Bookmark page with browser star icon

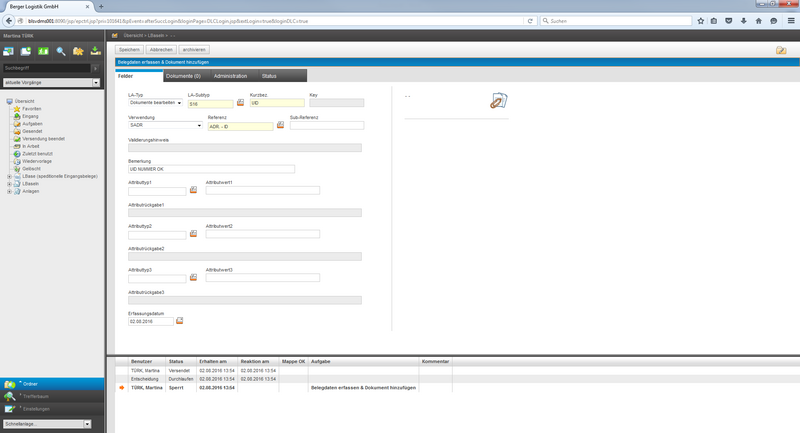[x=701, y=21]
